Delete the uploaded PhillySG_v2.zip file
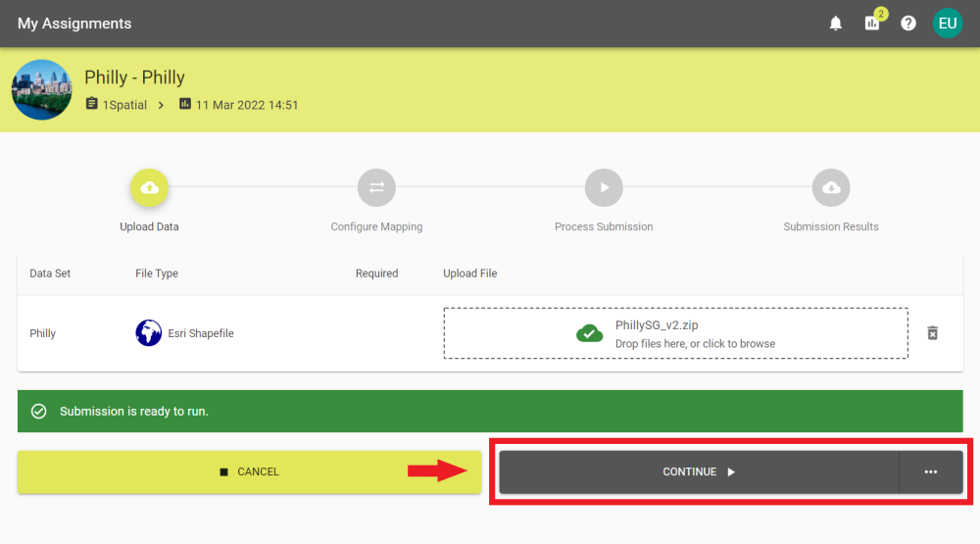Image resolution: width=980 pixels, height=544 pixels. [933, 333]
